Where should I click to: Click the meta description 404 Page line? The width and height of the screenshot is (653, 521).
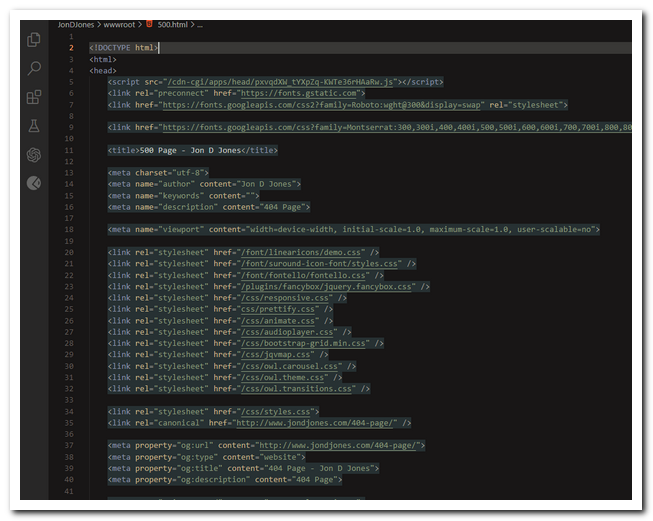coord(209,207)
